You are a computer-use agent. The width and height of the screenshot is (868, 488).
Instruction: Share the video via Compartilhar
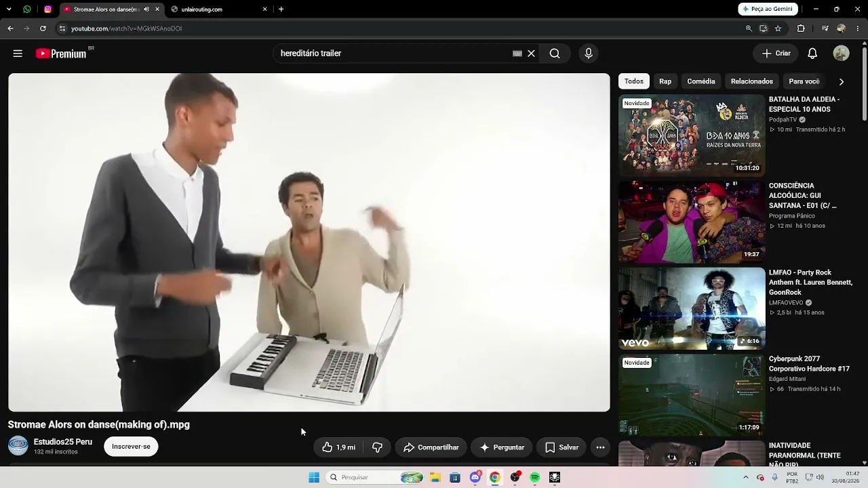[x=431, y=447]
